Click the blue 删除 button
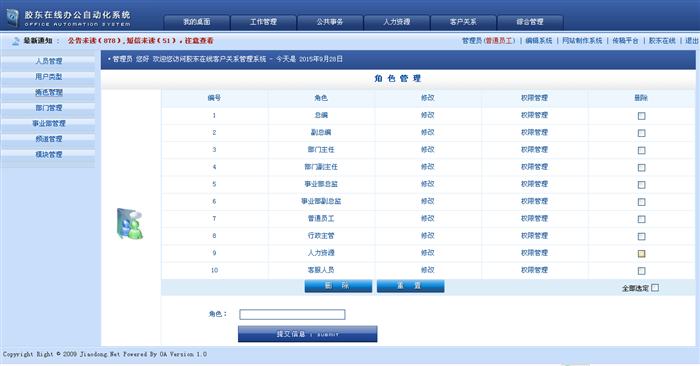The image size is (700, 366). tap(338, 286)
